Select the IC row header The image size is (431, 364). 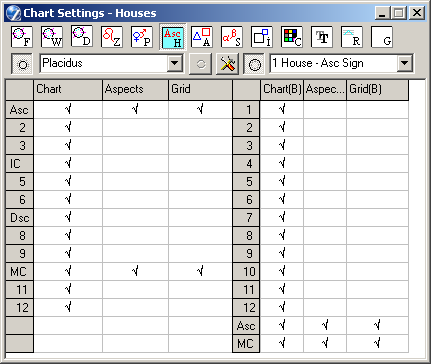tap(20, 164)
